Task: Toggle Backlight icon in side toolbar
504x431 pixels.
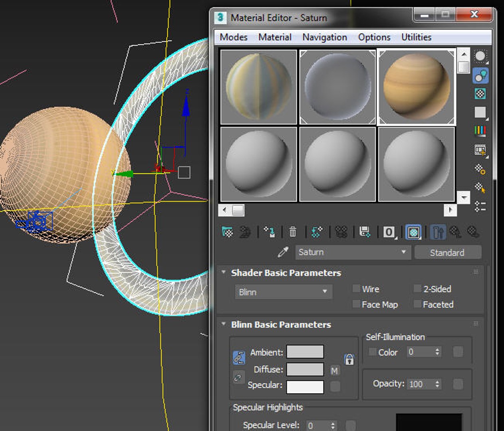Action: pyautogui.click(x=480, y=75)
